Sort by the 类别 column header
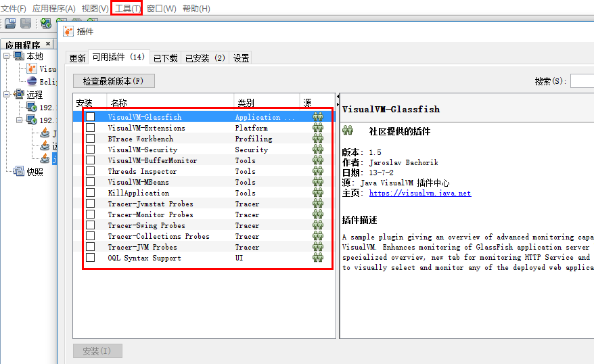 267,102
